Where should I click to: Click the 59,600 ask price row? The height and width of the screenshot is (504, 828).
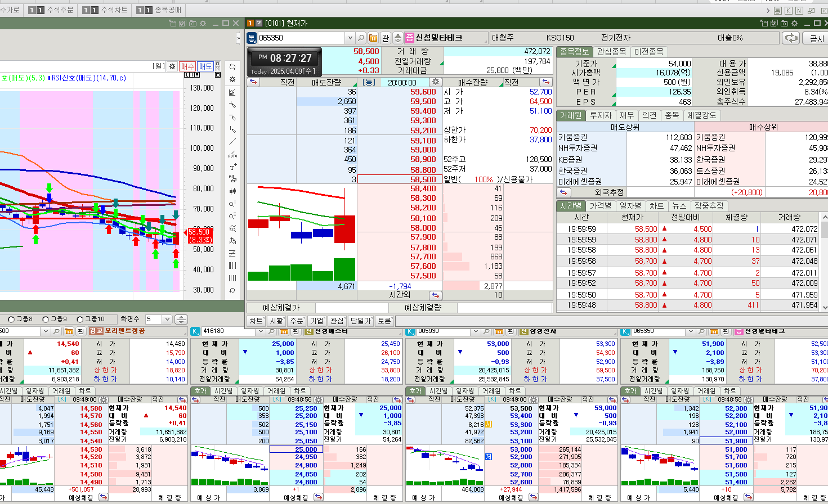click(x=400, y=92)
